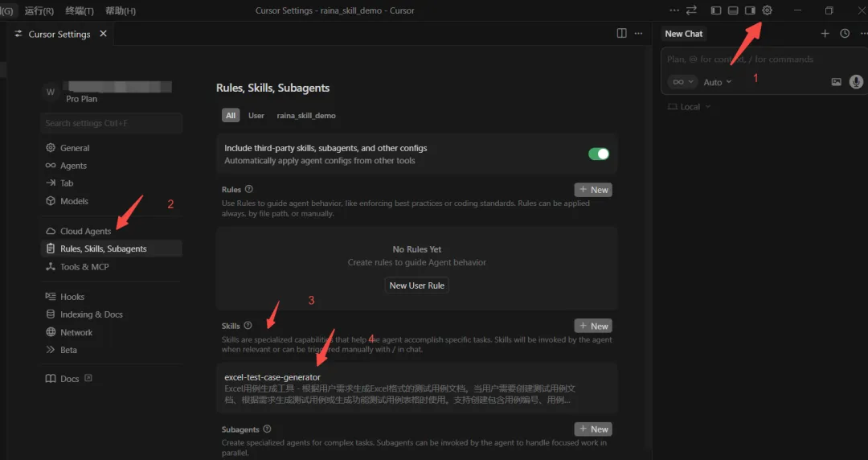Open chat panel more options ellipsis
Image resolution: width=868 pixels, height=460 pixels.
click(x=863, y=33)
